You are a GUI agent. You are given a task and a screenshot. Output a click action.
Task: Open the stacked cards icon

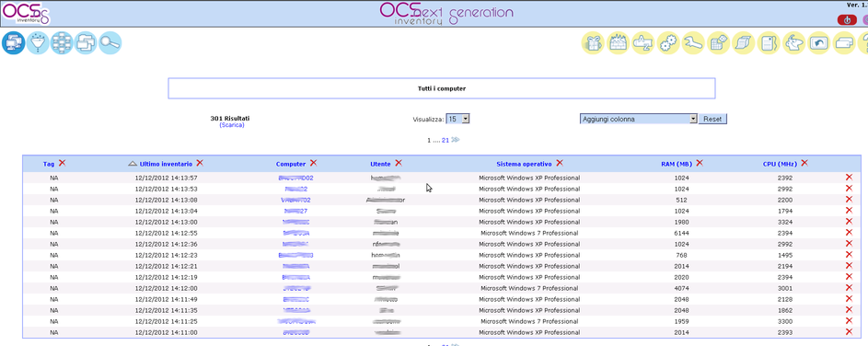[845, 42]
